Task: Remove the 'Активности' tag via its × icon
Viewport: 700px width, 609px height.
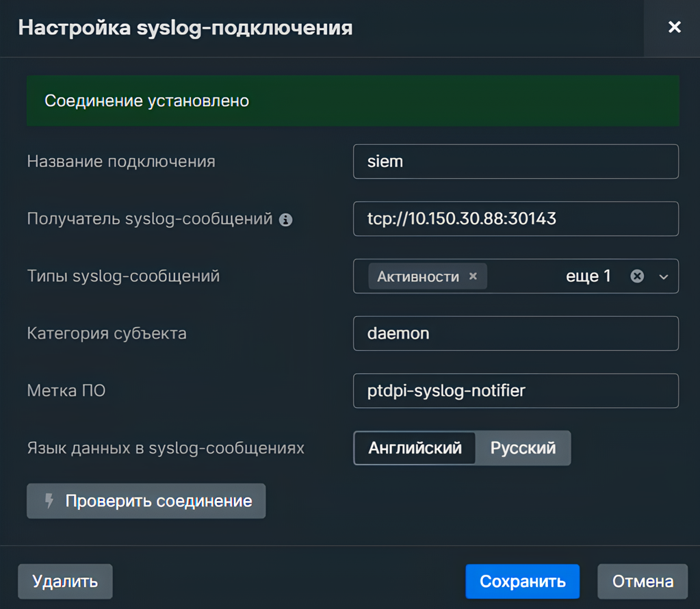Action: [x=473, y=276]
